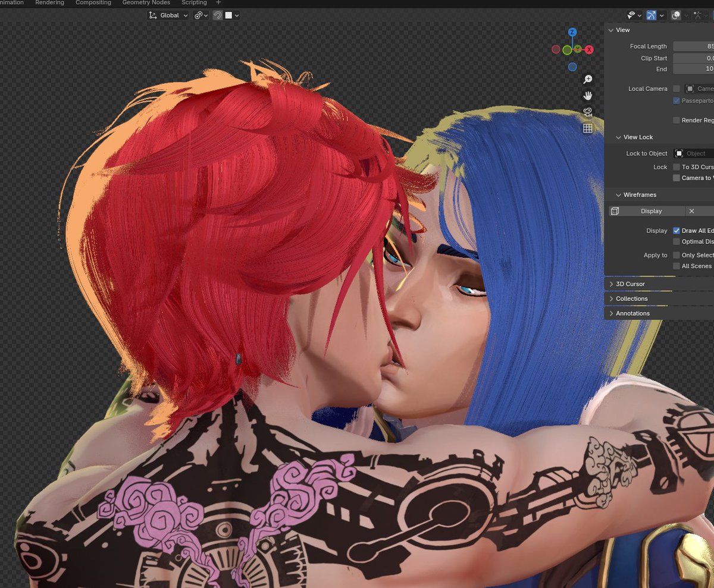Click the X icon next to Display button
The width and height of the screenshot is (714, 588).
point(691,211)
